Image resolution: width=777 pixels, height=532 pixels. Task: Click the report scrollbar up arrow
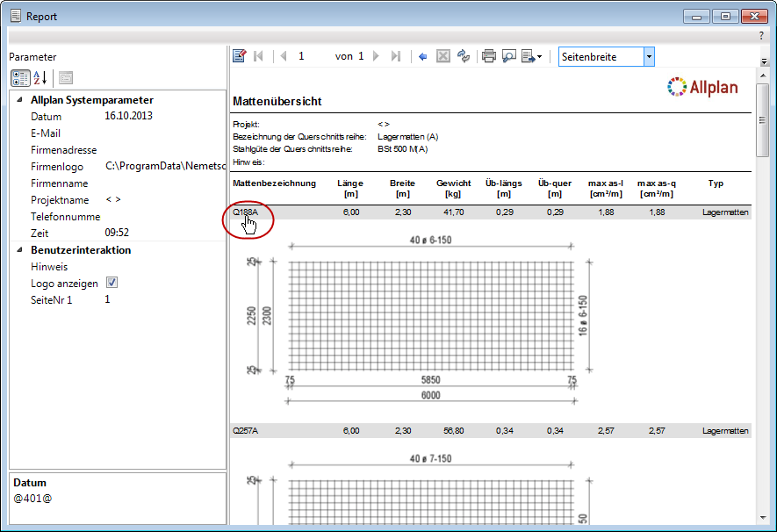763,75
